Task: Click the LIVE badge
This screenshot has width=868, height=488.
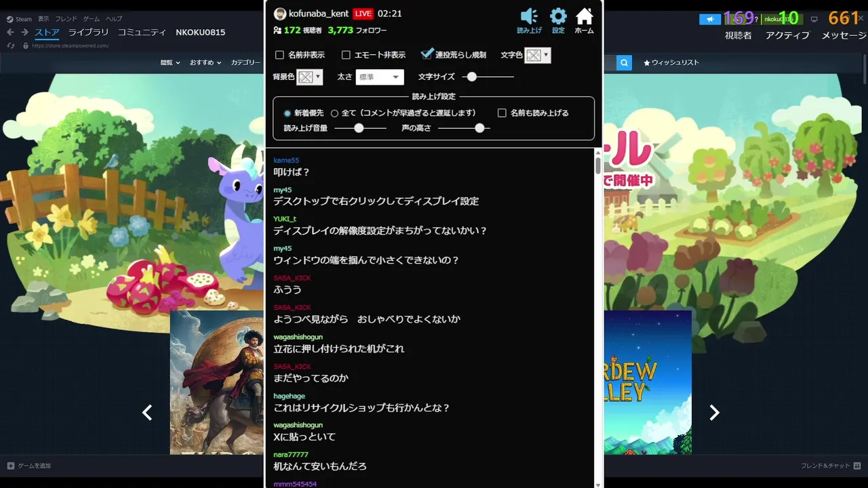Action: [x=363, y=14]
